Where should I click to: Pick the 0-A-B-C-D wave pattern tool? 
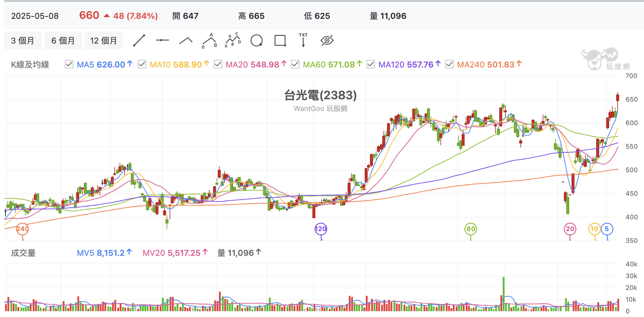pyautogui.click(x=233, y=40)
